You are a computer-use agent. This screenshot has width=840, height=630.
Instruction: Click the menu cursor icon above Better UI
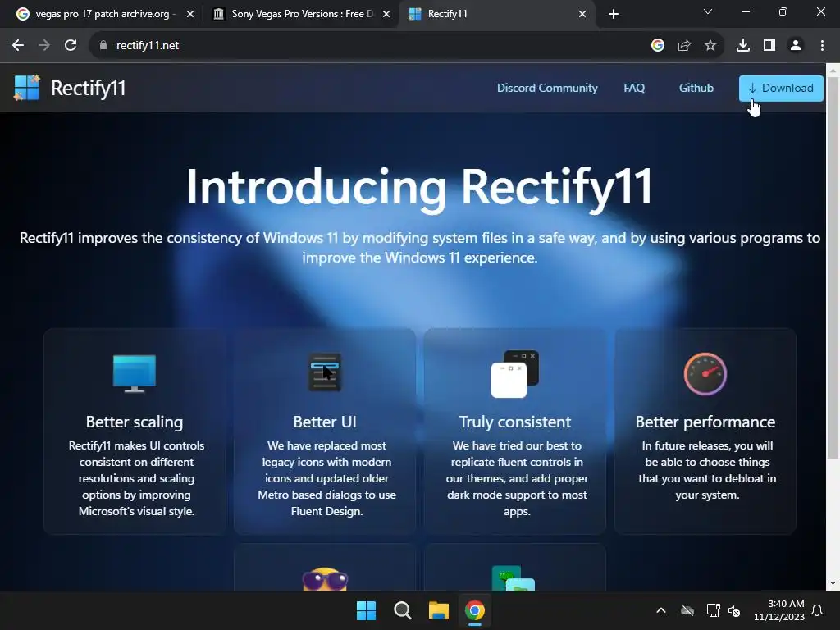(x=325, y=372)
